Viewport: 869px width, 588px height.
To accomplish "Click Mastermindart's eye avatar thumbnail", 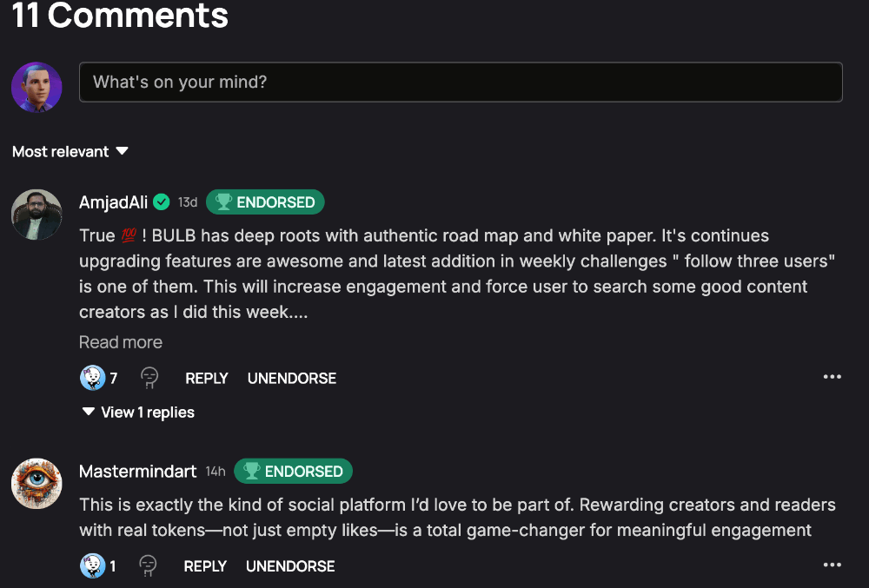I will click(36, 484).
